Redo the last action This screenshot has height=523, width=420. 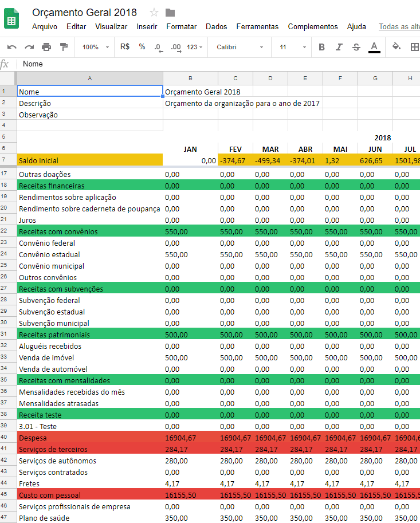click(x=29, y=47)
